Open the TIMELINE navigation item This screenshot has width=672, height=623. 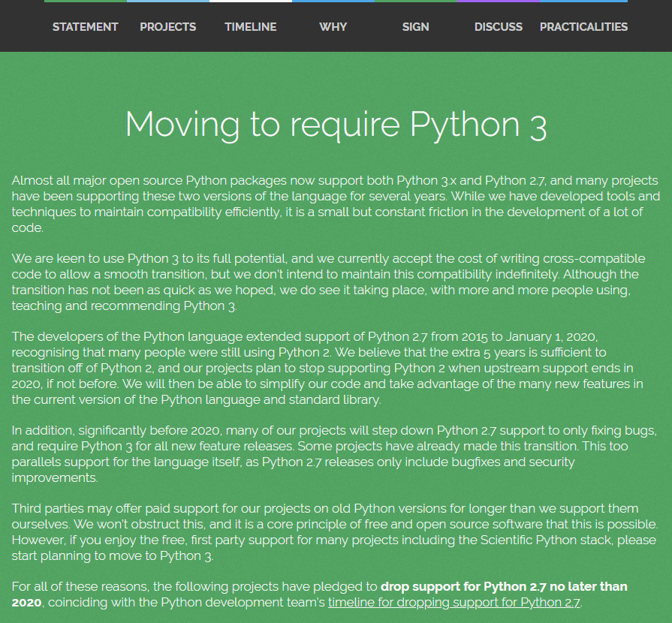[x=250, y=27]
